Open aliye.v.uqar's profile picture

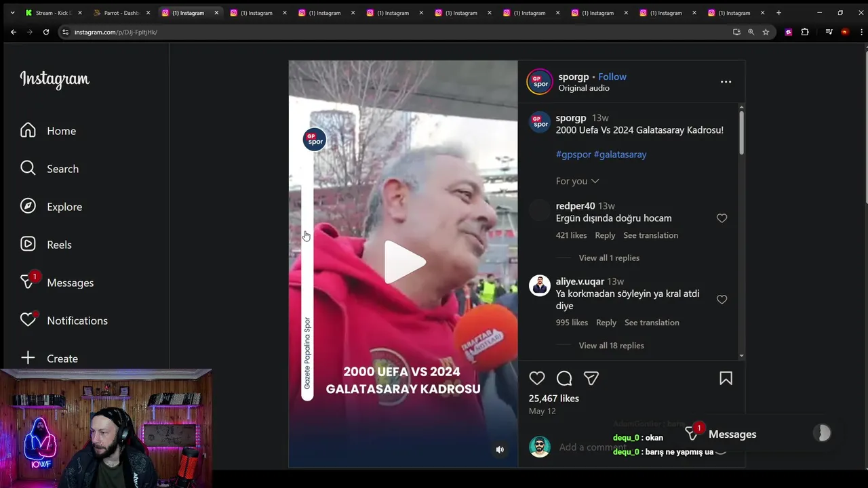click(x=540, y=285)
